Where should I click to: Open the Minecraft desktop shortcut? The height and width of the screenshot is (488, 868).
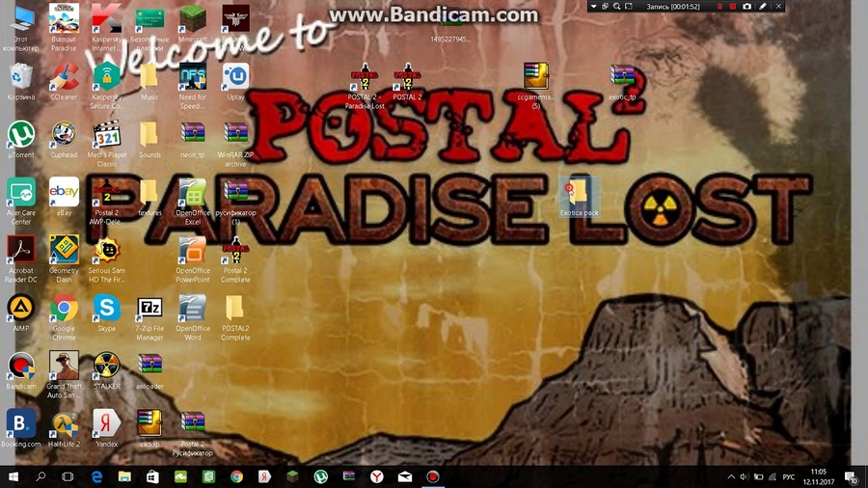tap(193, 19)
